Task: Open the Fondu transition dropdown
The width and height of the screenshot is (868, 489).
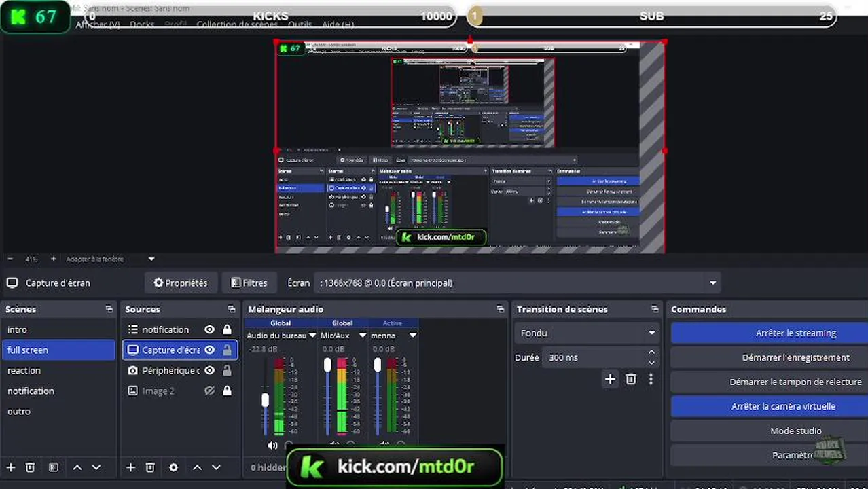Action: pyautogui.click(x=587, y=333)
